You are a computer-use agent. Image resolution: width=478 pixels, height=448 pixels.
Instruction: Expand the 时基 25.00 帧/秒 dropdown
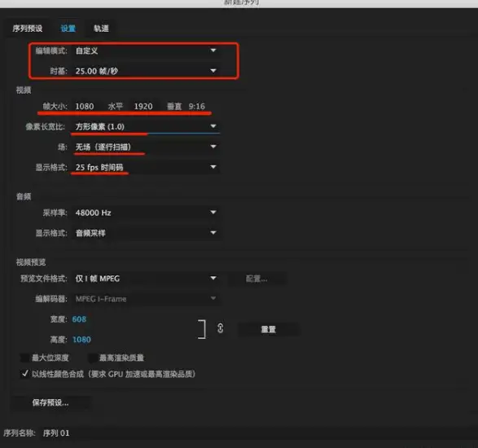coord(146,71)
